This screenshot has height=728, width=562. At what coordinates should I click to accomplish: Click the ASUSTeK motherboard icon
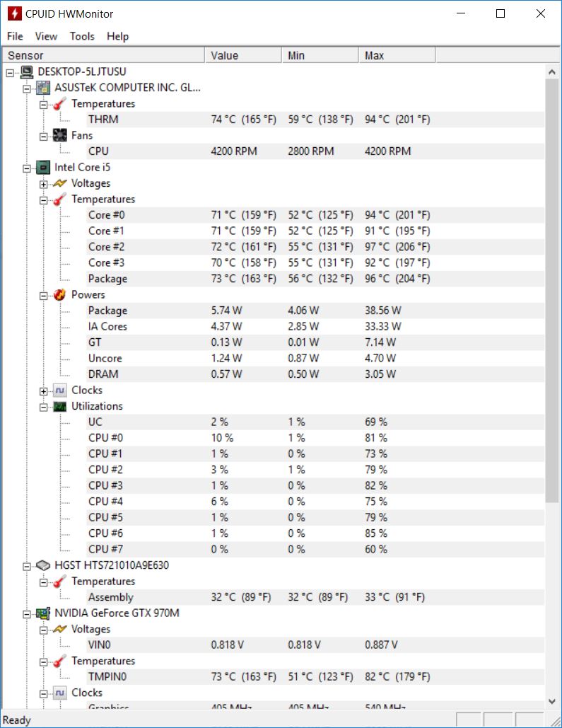click(x=43, y=88)
